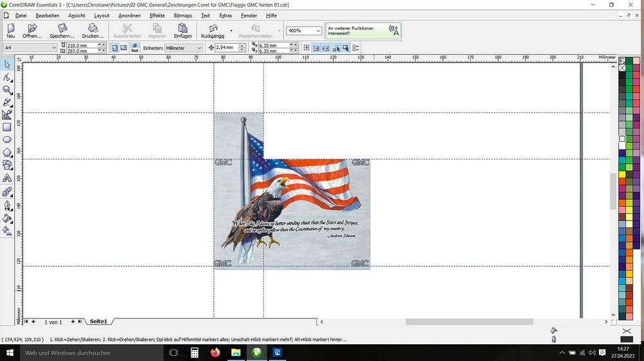Pick the white color swatch
The width and height of the screenshot is (644, 361).
coord(622,146)
